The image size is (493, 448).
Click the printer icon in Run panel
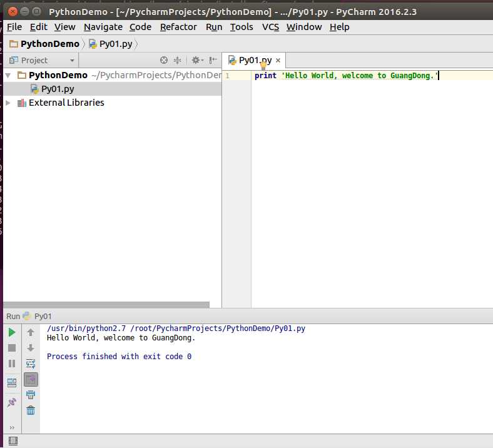(x=31, y=395)
